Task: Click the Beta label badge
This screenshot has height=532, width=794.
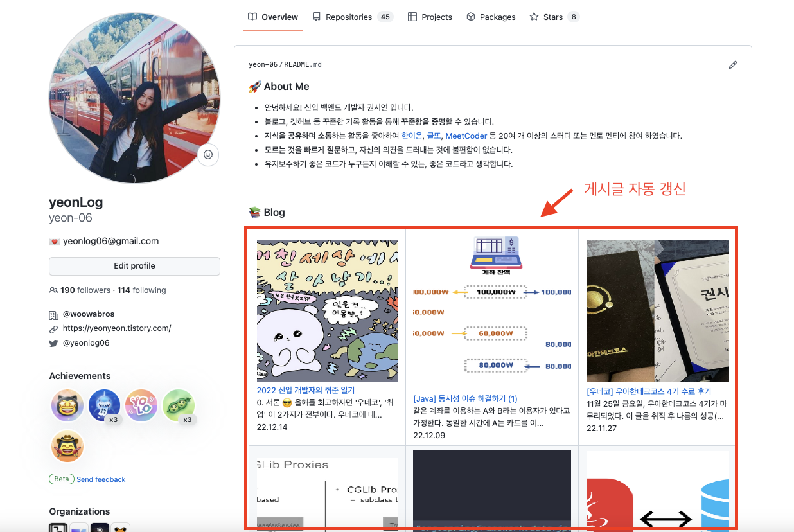Action: pyautogui.click(x=61, y=479)
